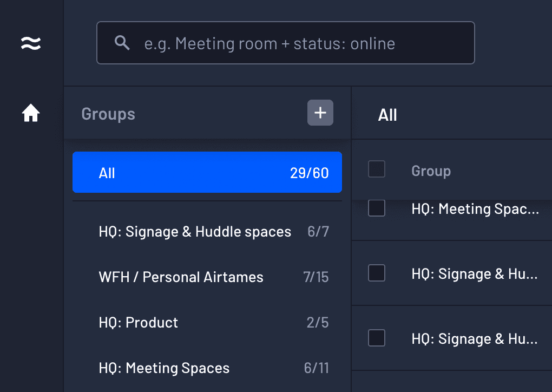Click the add group icon in Groups header
The width and height of the screenshot is (552, 392).
pos(320,113)
